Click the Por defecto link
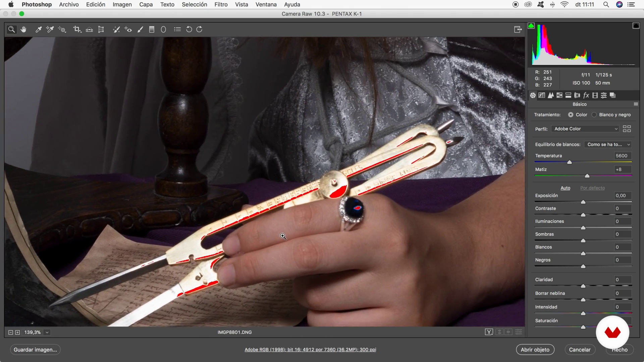 coord(592,188)
